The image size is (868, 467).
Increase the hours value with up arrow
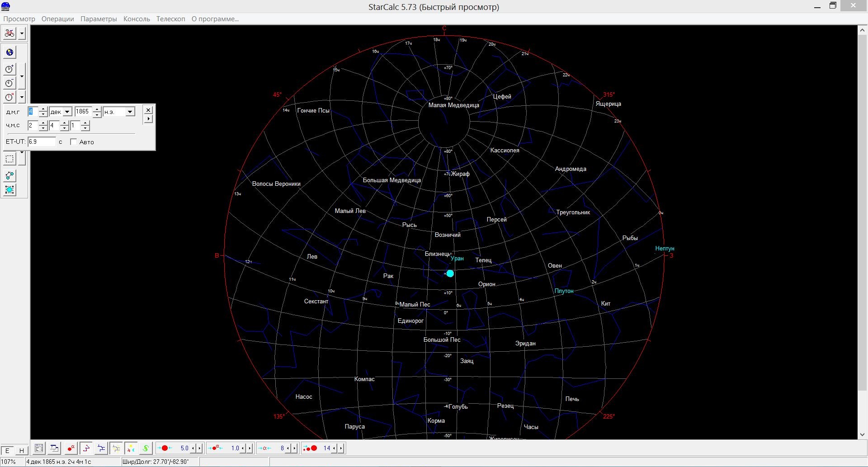click(43, 123)
